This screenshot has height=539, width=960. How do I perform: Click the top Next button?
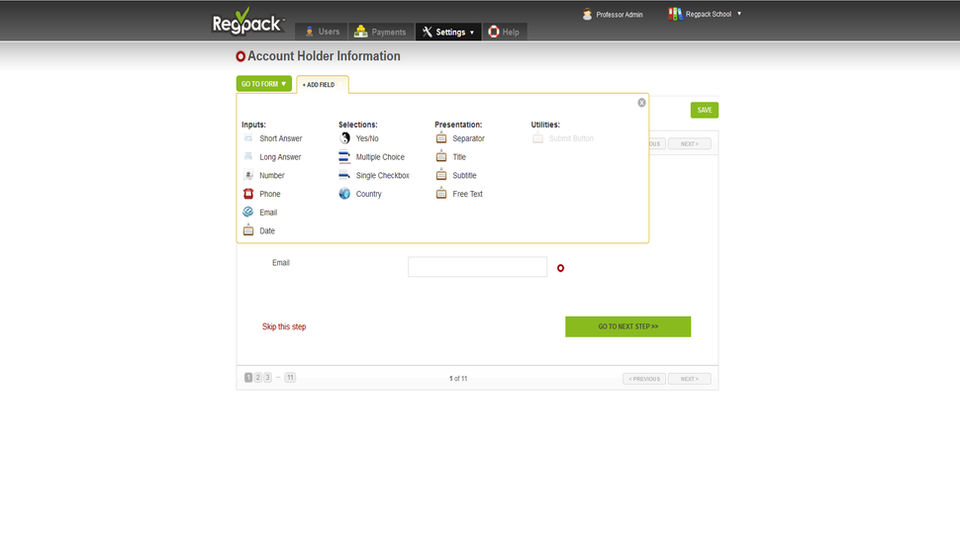(689, 144)
